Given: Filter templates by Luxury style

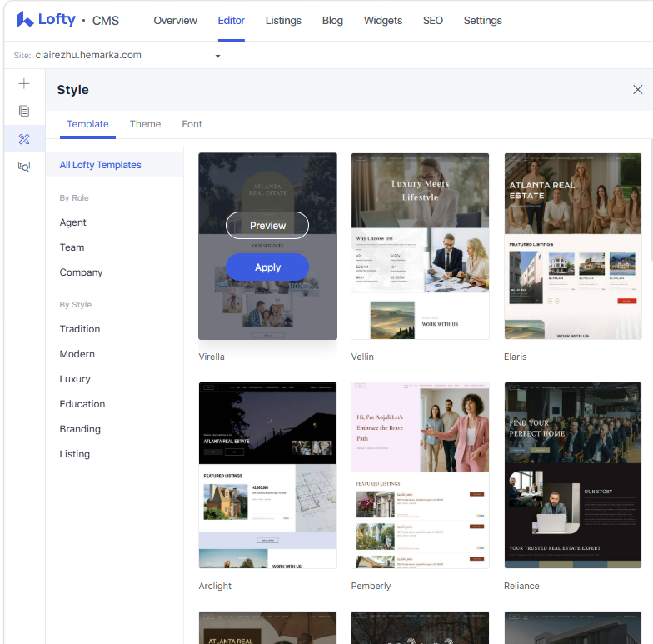Looking at the screenshot, I should [x=75, y=379].
